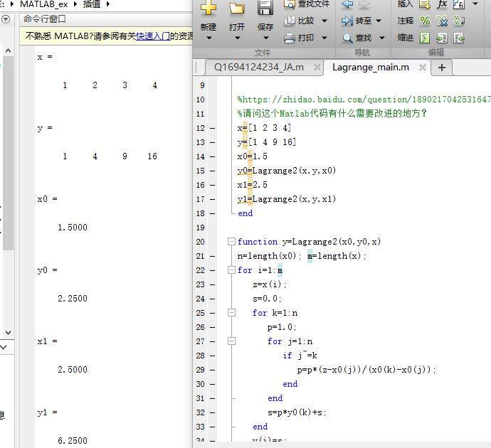This screenshot has width=491, height=448.
Task: Expand the Compare dropdown arrow
Action: pos(324,21)
